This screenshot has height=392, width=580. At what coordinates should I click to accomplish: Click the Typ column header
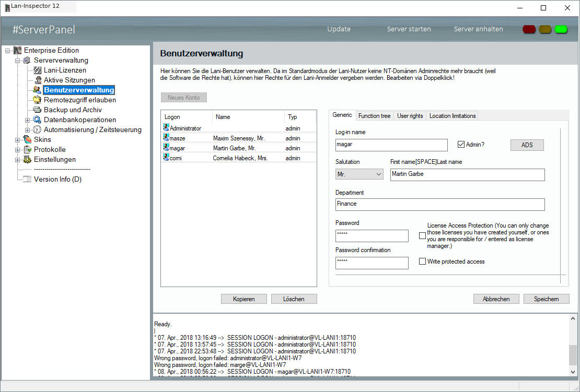pos(300,117)
